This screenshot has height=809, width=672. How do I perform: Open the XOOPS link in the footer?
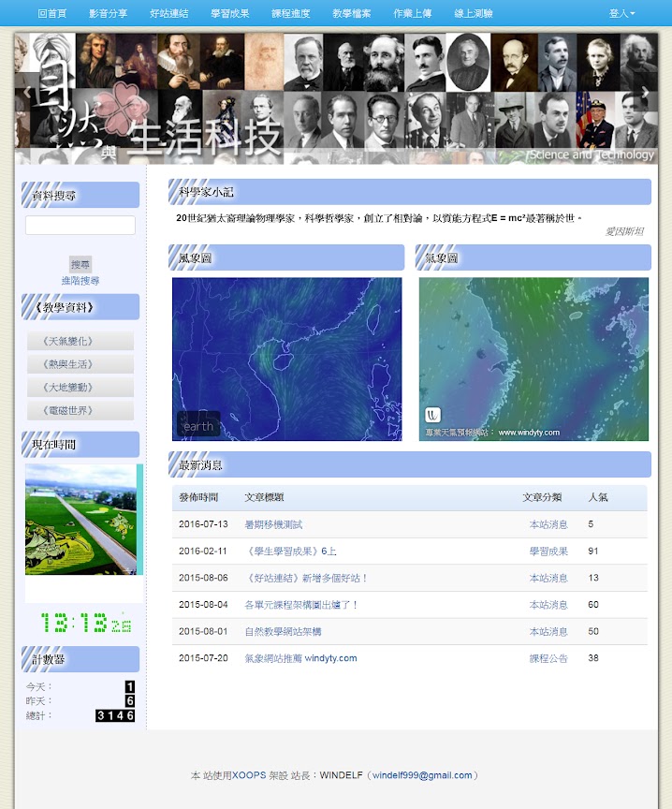click(249, 775)
